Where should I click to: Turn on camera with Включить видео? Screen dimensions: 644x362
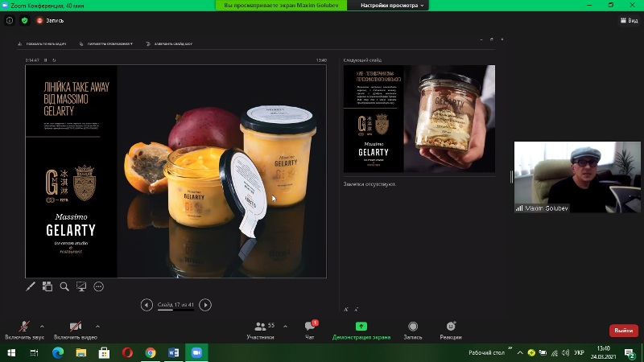click(75, 330)
